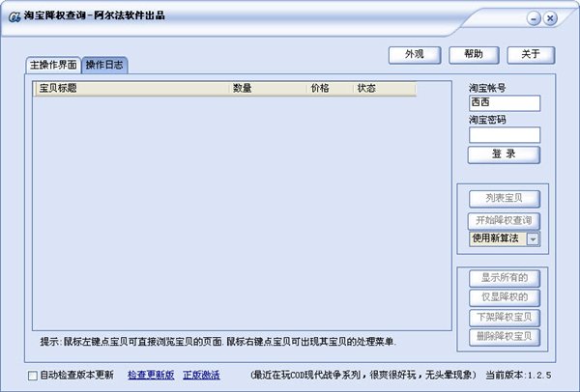Switch to the 操作日志 tab
The width and height of the screenshot is (580, 392).
pos(104,65)
